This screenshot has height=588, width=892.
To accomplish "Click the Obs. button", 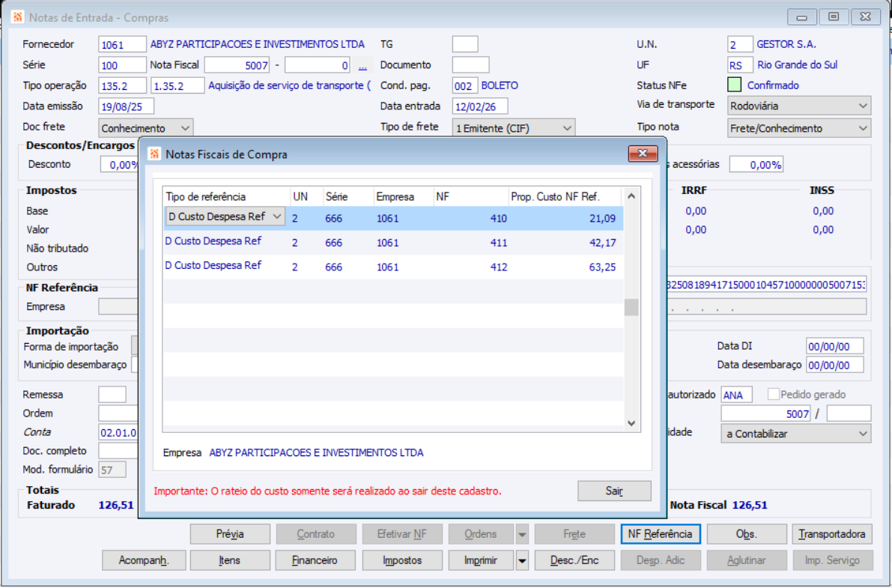I will click(746, 535).
